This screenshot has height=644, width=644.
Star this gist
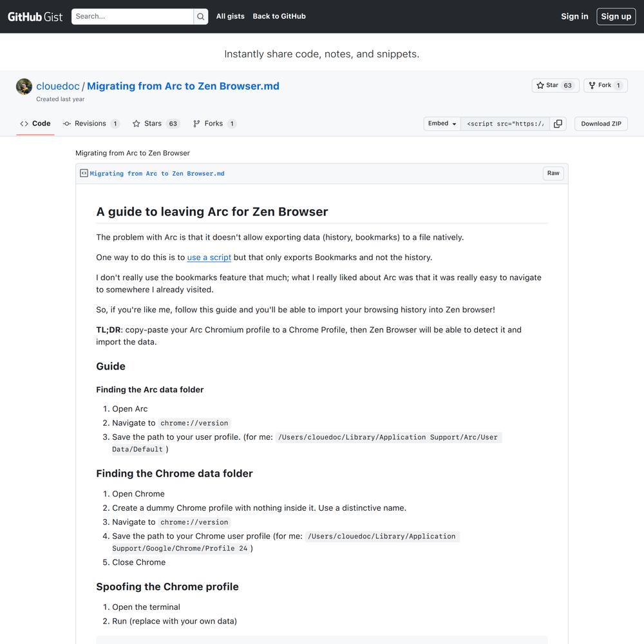click(555, 86)
